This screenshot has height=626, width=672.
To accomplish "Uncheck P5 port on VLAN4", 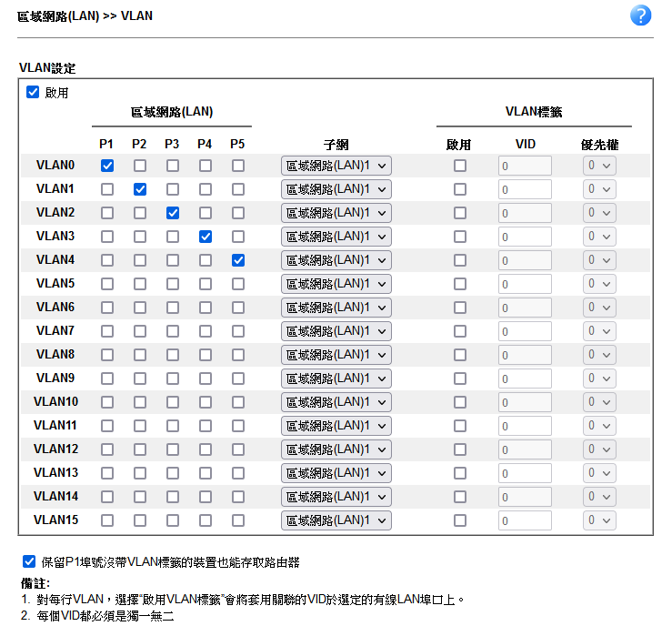I will point(238,260).
